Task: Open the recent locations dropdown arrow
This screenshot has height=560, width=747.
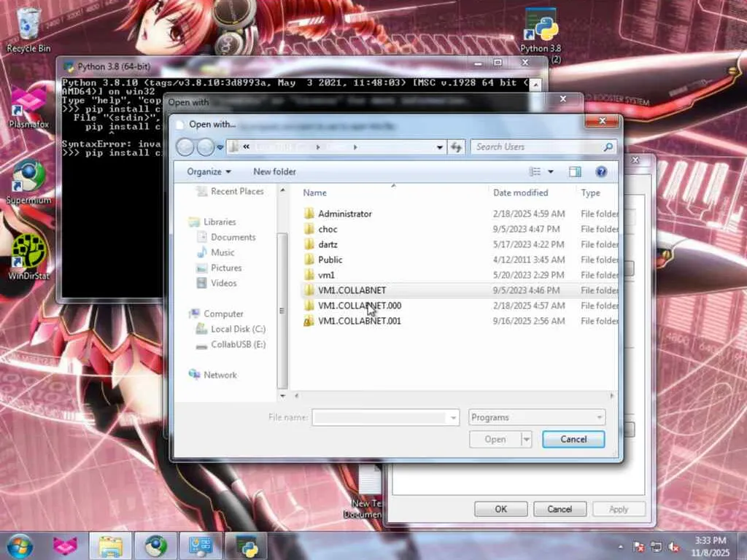Action: [220, 147]
